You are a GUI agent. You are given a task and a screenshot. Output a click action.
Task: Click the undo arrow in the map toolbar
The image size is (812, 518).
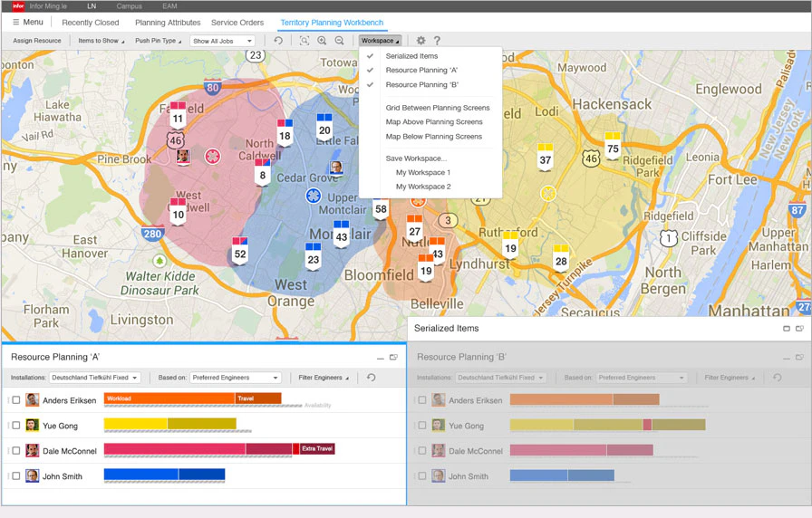pyautogui.click(x=278, y=41)
